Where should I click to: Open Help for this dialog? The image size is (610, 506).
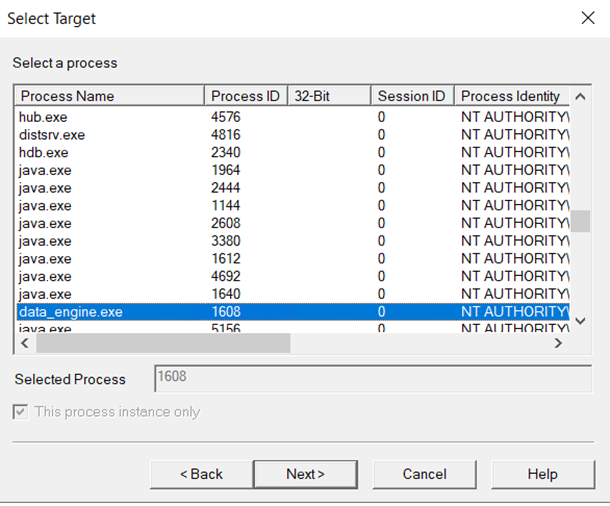[x=541, y=474]
